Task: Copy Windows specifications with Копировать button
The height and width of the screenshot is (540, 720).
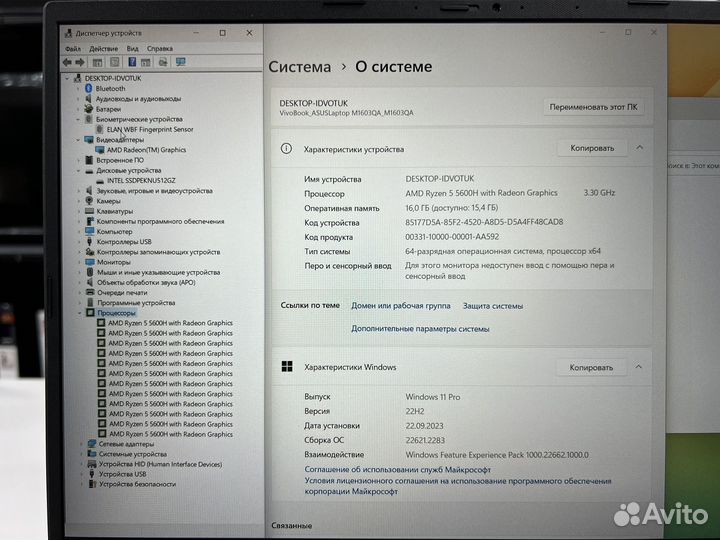Action: point(591,367)
